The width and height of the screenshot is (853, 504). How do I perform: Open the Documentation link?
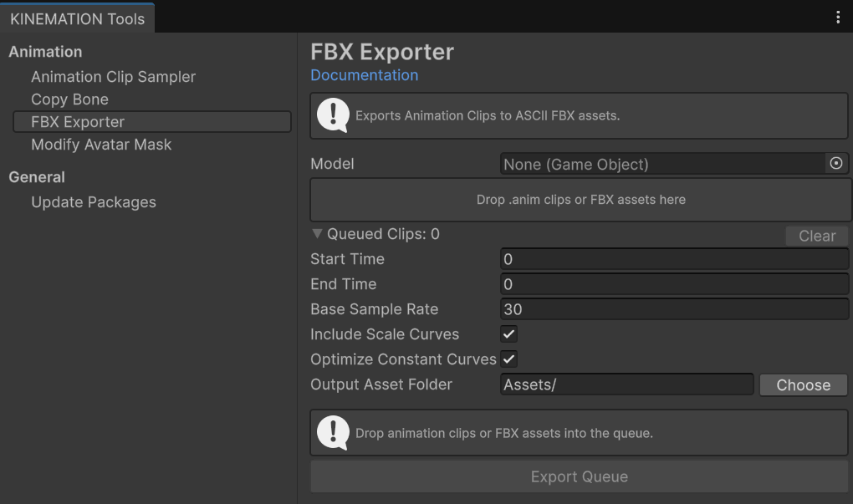coord(365,75)
